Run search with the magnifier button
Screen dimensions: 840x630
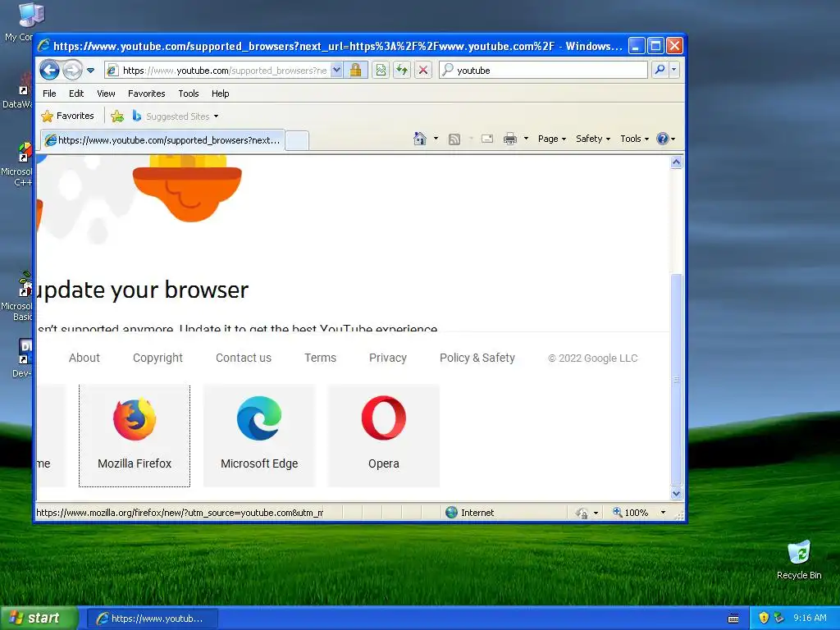[x=660, y=70]
